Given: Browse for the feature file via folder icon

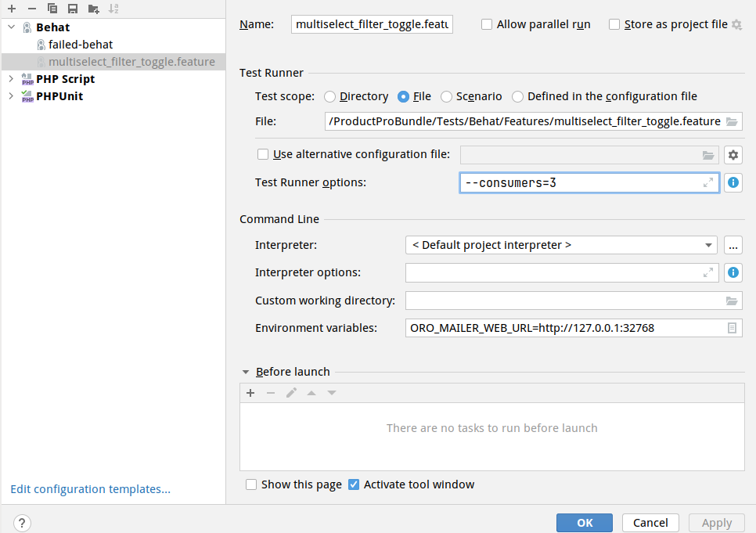Looking at the screenshot, I should (x=732, y=121).
